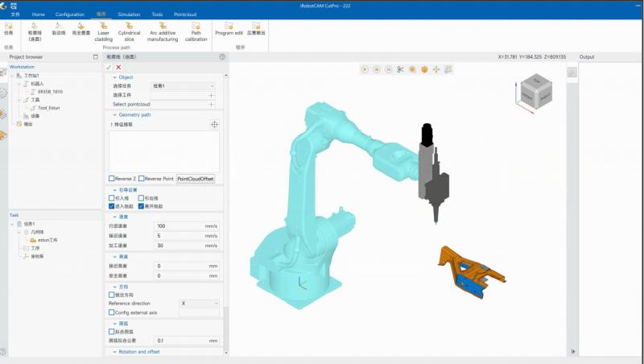Screen dimensions: 644x364
Task: Collapse the Geometry path section
Action: pyautogui.click(x=115, y=115)
